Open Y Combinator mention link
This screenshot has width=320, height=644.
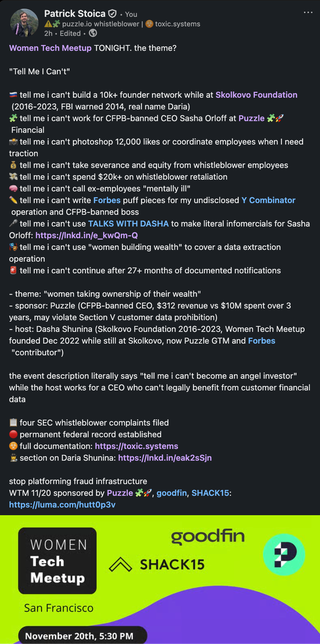(268, 200)
